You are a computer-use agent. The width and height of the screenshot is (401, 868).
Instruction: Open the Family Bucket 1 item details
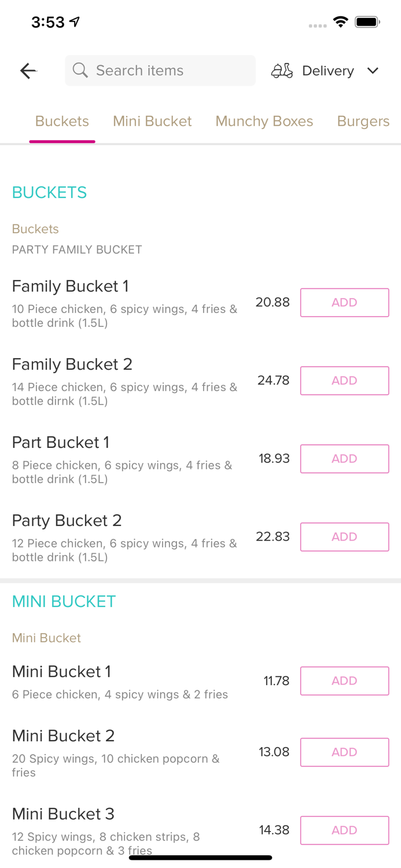pyautogui.click(x=70, y=286)
